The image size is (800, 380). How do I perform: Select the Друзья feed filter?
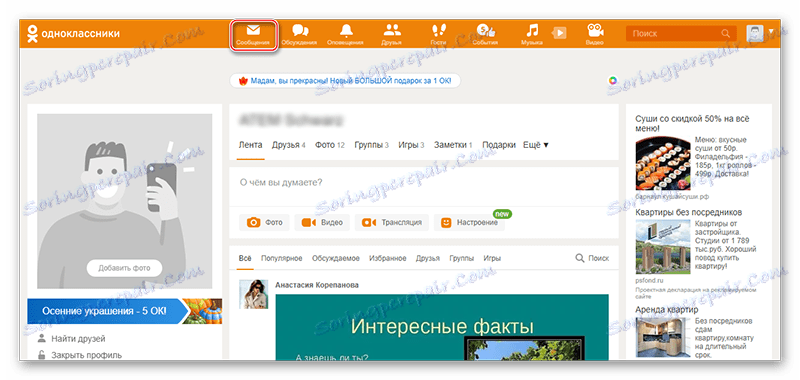(x=428, y=259)
